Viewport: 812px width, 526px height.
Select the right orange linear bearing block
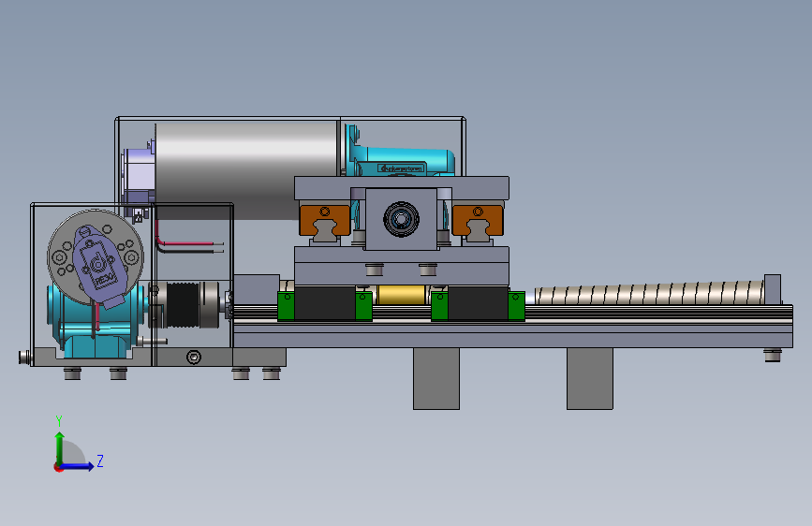coord(478,220)
